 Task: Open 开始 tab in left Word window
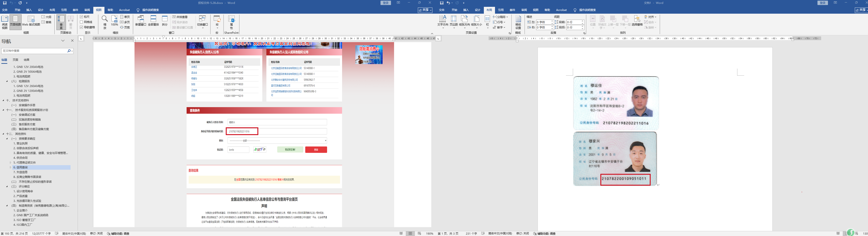click(17, 10)
